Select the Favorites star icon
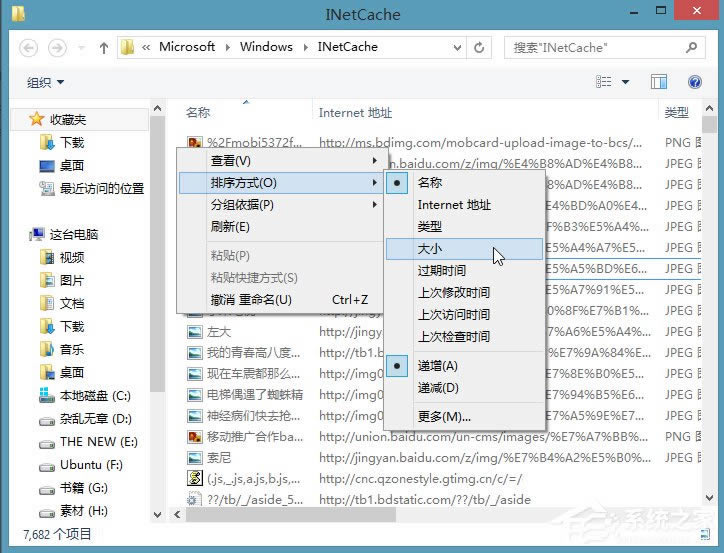Viewport: 724px width, 553px height. 36,119
